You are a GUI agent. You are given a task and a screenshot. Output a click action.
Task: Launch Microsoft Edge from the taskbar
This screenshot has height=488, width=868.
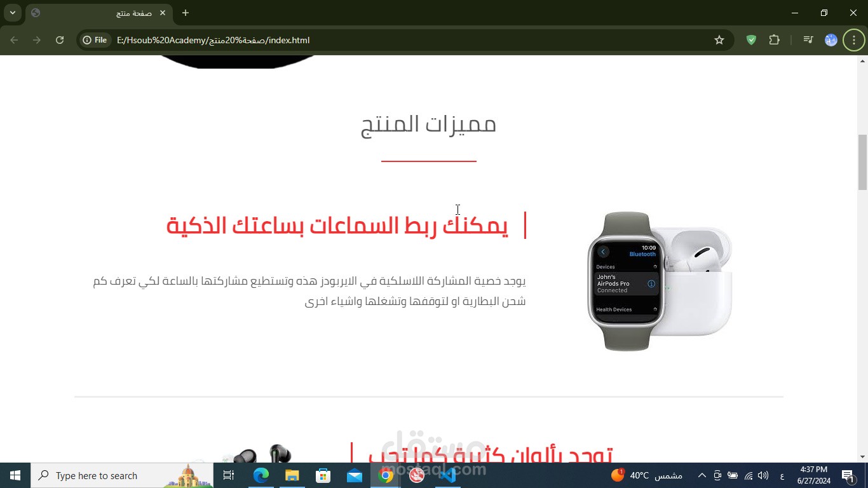261,475
